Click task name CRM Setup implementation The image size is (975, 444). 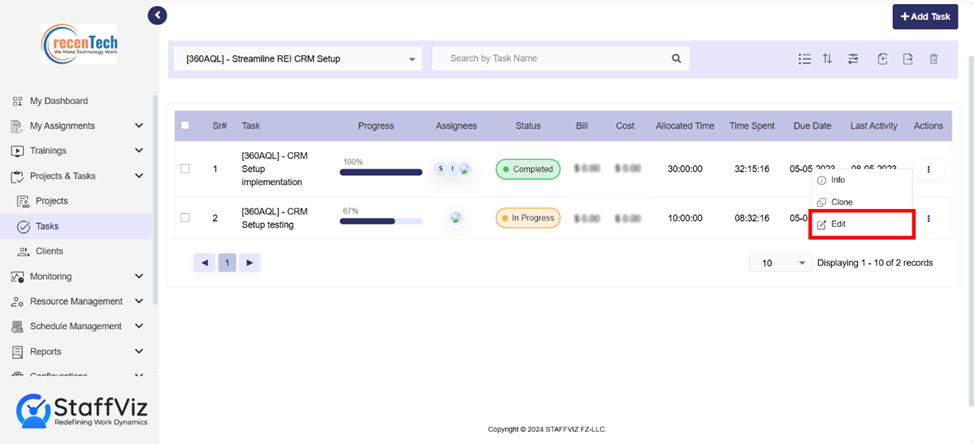pos(274,169)
